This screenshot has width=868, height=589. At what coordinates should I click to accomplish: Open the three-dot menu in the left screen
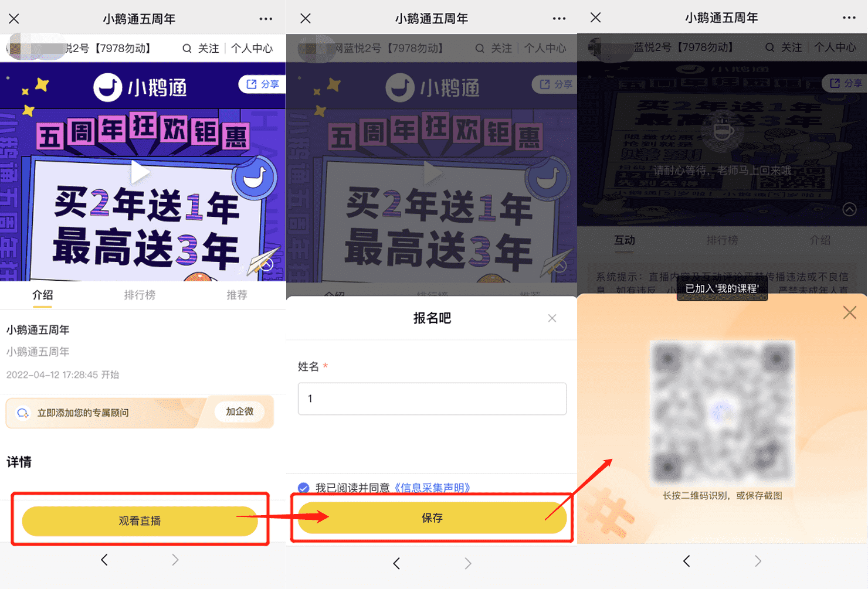(266, 19)
